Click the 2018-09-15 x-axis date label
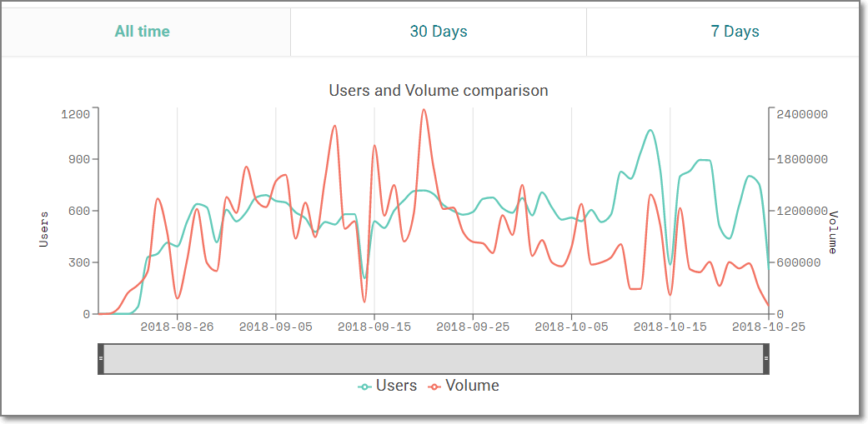Viewport: 868px width, 424px height. [x=374, y=327]
